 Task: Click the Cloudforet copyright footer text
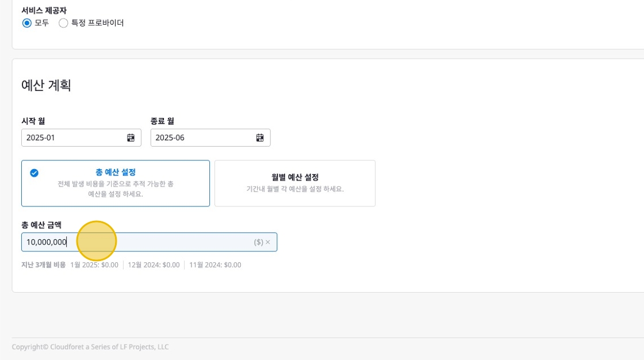[x=90, y=347]
